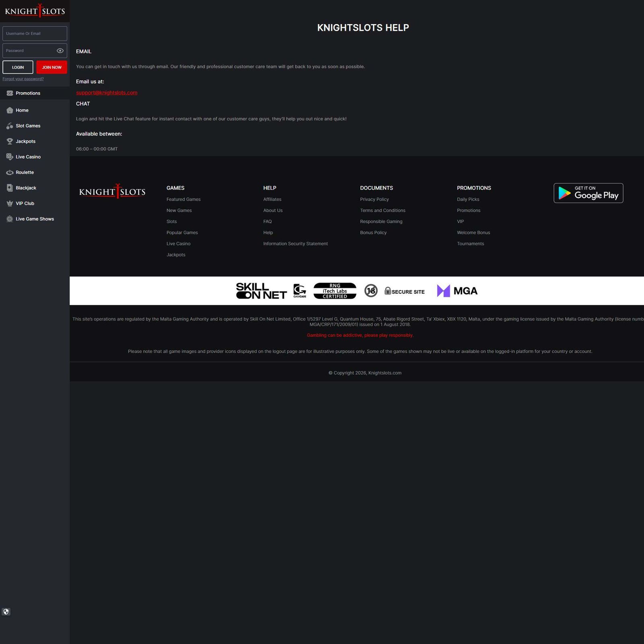Click the MGA logo
The height and width of the screenshot is (644, 644).
pyautogui.click(x=457, y=291)
